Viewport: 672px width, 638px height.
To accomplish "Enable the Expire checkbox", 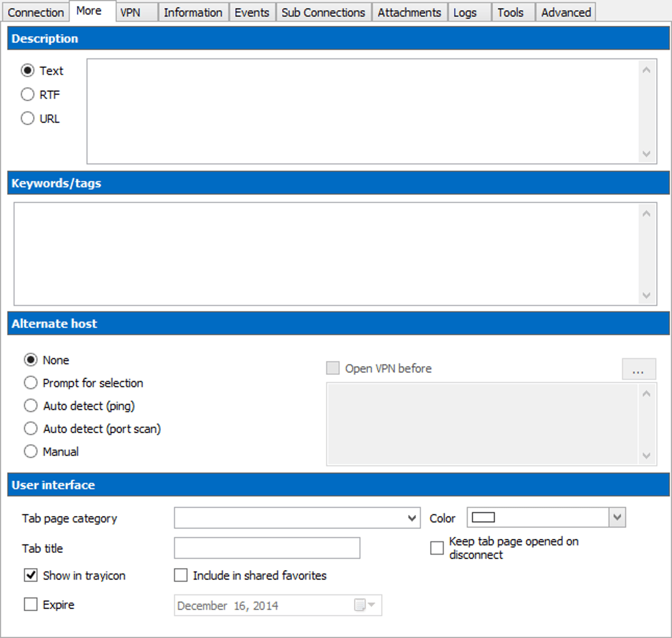I will [x=31, y=604].
